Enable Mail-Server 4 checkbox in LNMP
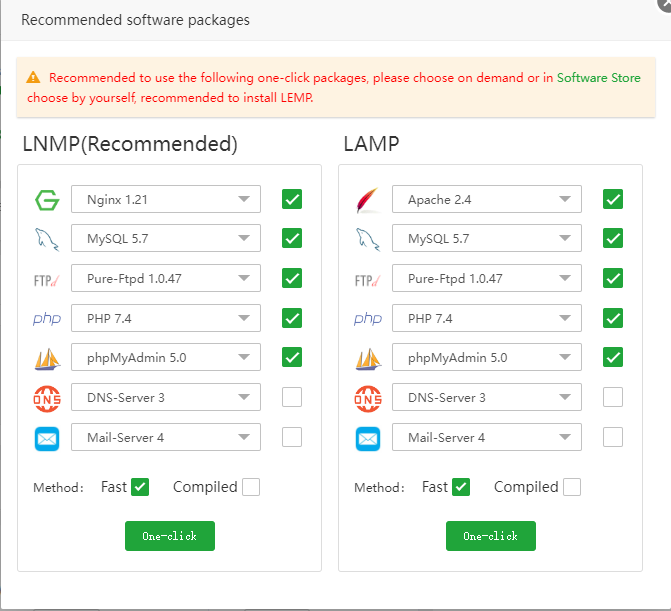The width and height of the screenshot is (671, 611). coord(292,437)
